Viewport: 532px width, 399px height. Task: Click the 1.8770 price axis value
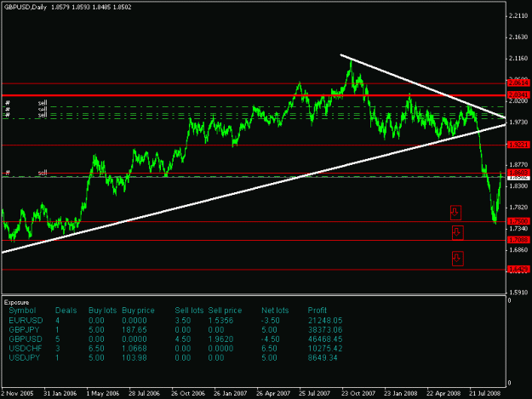[x=518, y=165]
